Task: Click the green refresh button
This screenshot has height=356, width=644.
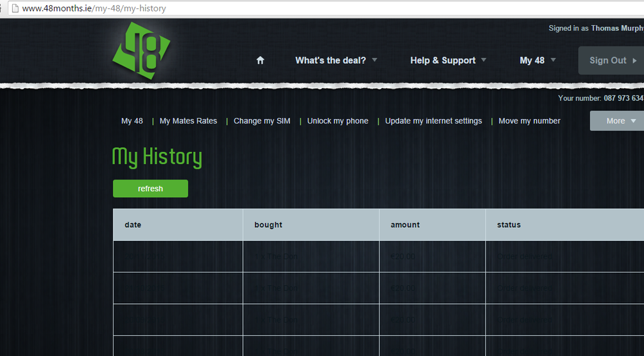Action: pos(150,189)
